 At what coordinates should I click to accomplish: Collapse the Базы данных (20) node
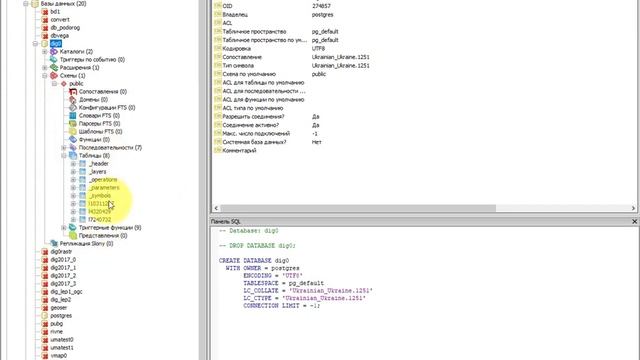[26, 4]
